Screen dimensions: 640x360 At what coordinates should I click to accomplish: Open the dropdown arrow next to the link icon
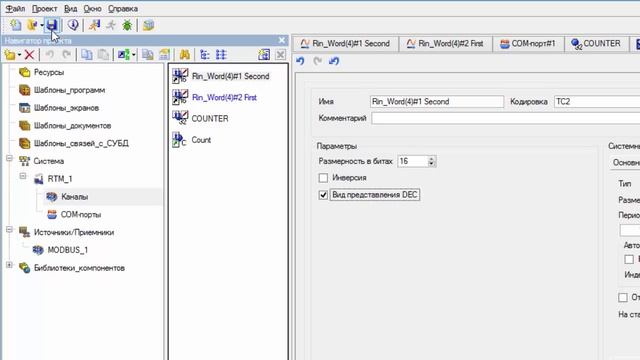pyautogui.click(x=133, y=55)
